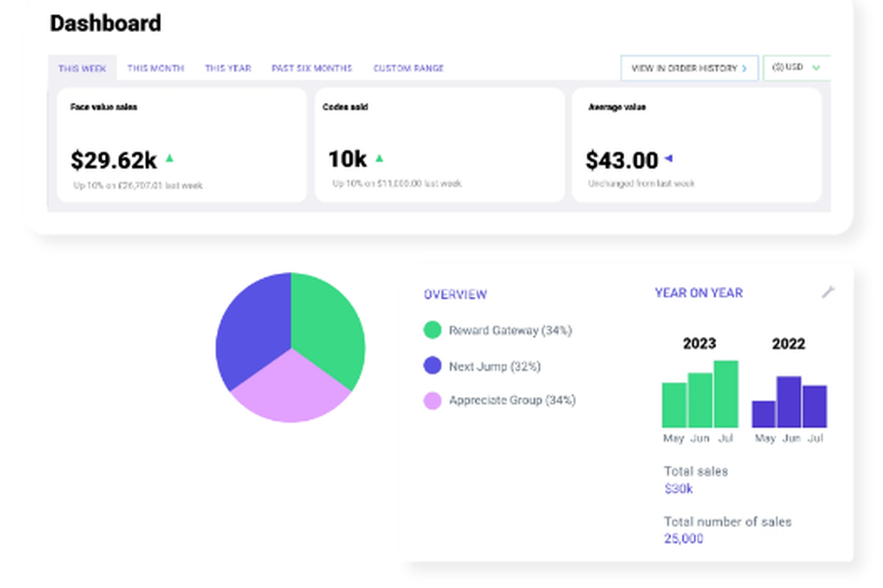Click purple arrow beside $43.00
The height and width of the screenshot is (588, 883).
coord(669,158)
